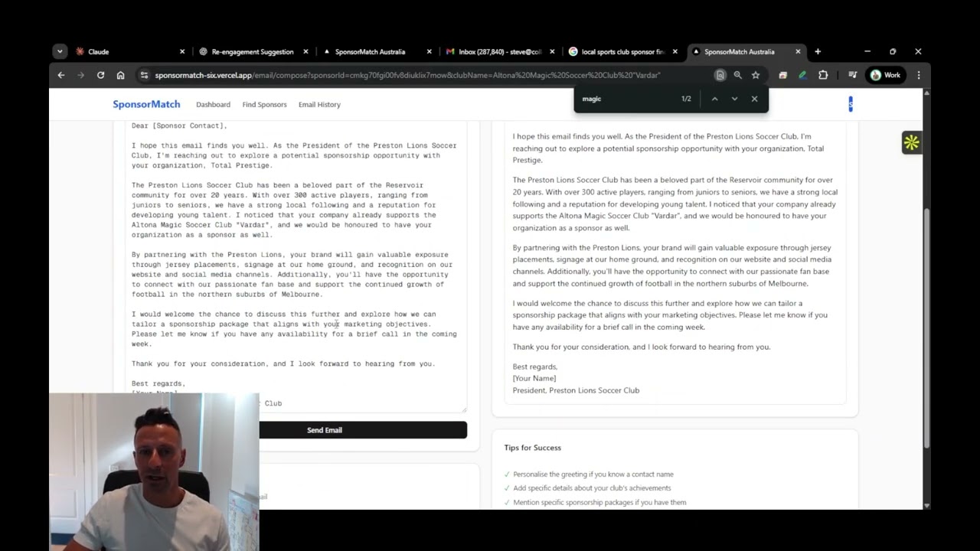Click the Tips for Success heading
The height and width of the screenshot is (551, 980).
point(532,448)
